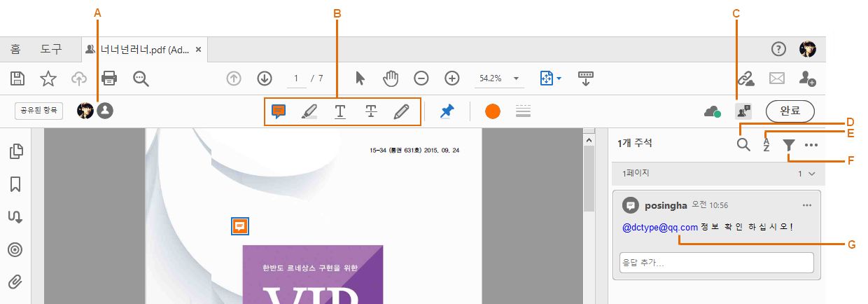
Task: Open the orange color picker swatch
Action: pyautogui.click(x=493, y=111)
